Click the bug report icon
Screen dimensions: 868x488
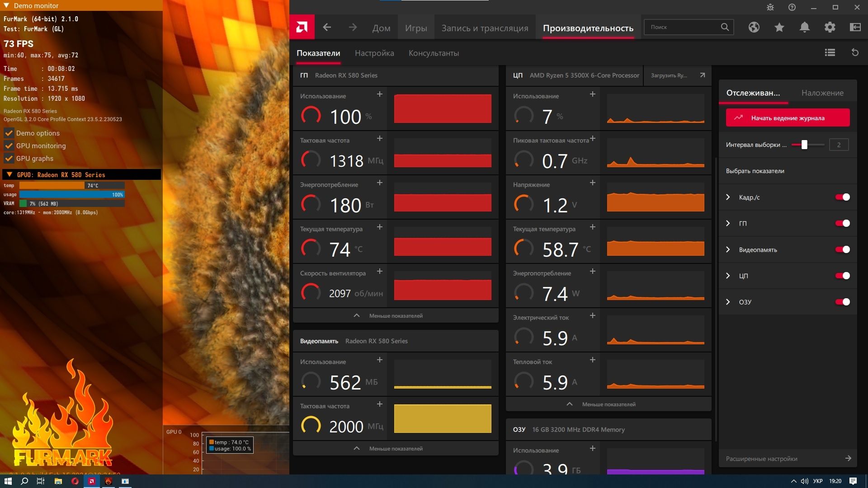(x=770, y=7)
